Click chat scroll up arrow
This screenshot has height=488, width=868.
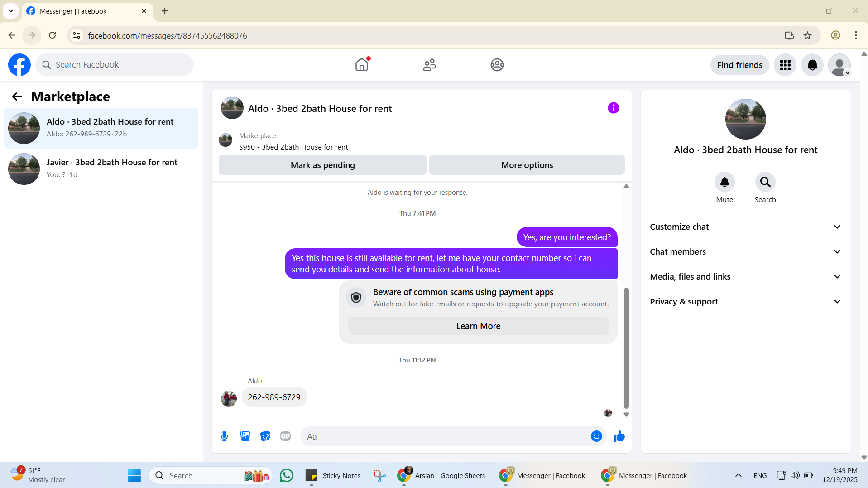pyautogui.click(x=626, y=186)
